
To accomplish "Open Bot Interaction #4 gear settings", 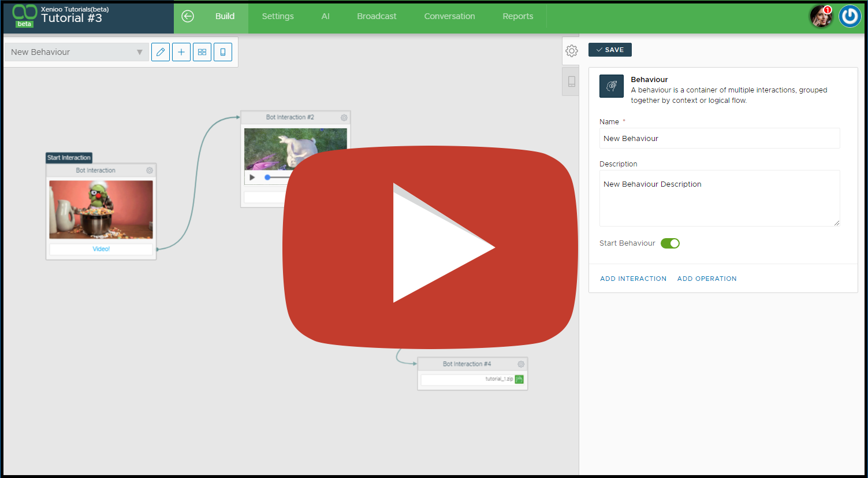I will (521, 364).
